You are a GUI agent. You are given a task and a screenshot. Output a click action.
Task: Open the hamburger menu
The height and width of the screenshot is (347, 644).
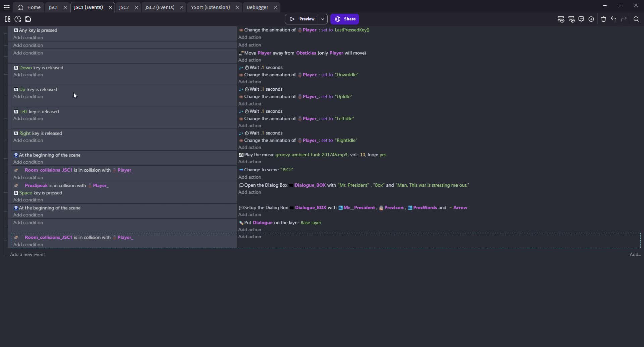pyautogui.click(x=7, y=7)
